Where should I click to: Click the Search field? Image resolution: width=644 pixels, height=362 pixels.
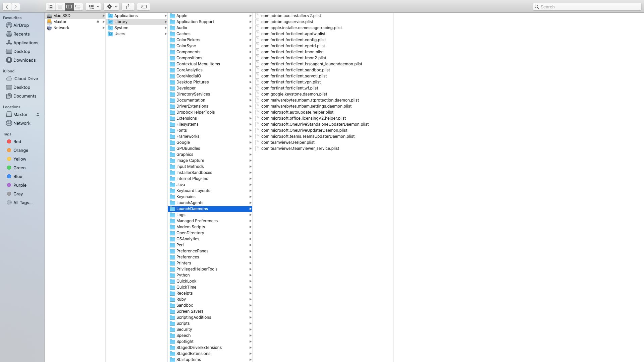[587, 7]
